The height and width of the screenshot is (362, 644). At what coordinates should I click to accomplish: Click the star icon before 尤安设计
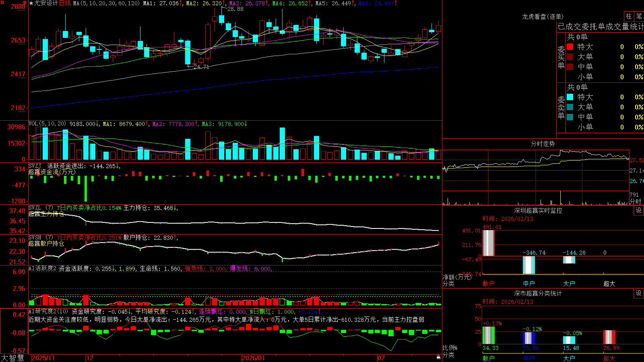31,3
